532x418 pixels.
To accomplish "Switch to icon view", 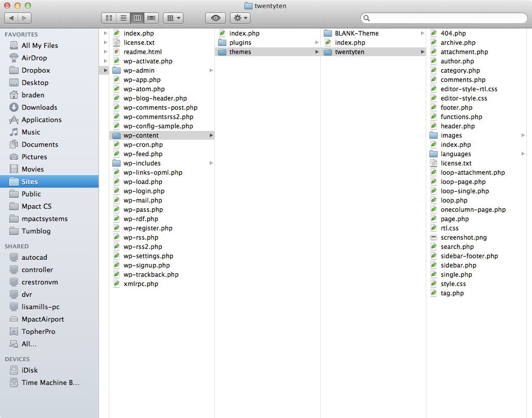I will coord(109,18).
